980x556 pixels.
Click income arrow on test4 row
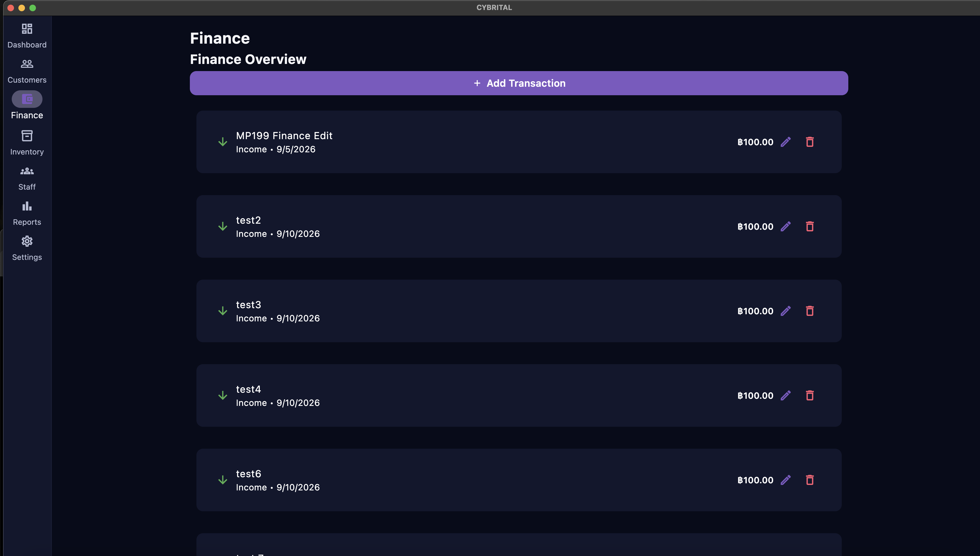coord(223,396)
